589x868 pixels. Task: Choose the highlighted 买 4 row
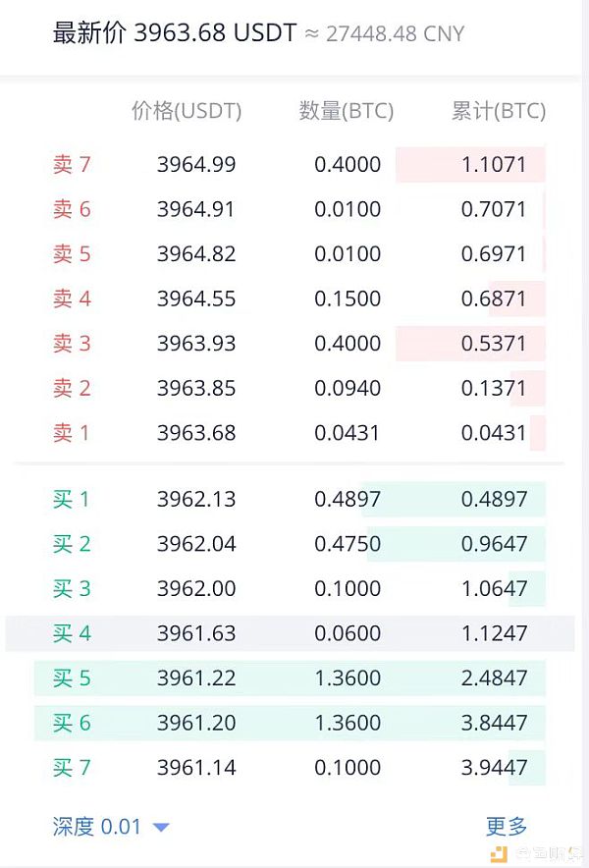pos(290,633)
